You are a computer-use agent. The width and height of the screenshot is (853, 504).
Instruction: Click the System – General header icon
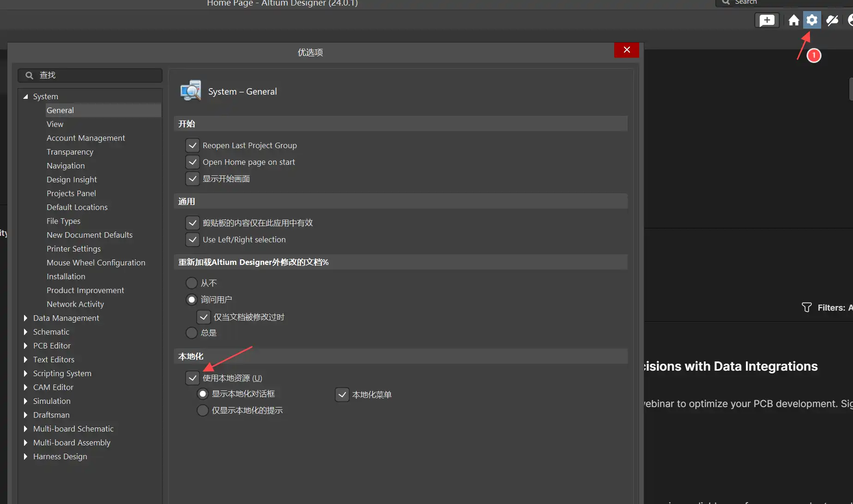pyautogui.click(x=191, y=91)
